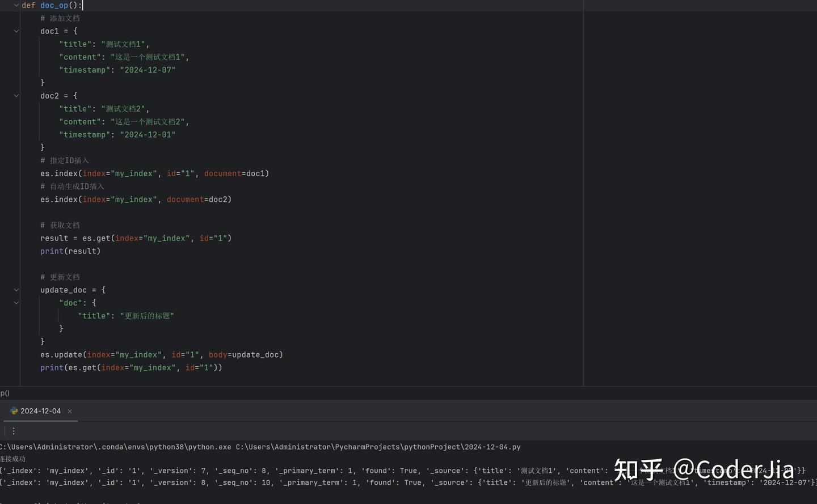Place cursor on the print(result) line
The width and height of the screenshot is (817, 504).
[x=70, y=251]
